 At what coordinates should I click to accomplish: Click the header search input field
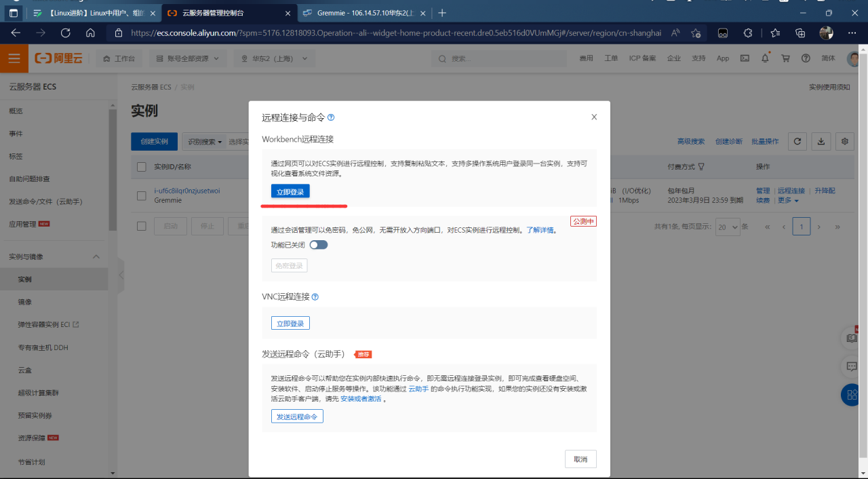pyautogui.click(x=500, y=59)
